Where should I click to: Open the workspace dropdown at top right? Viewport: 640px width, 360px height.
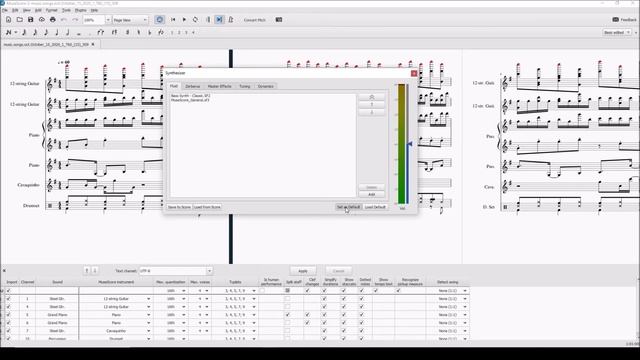pyautogui.click(x=618, y=32)
